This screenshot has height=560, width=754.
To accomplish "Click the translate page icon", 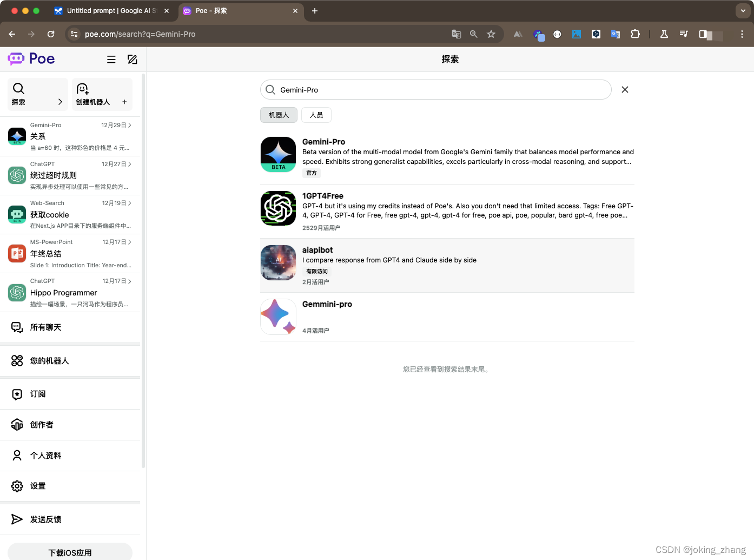I will point(456,34).
